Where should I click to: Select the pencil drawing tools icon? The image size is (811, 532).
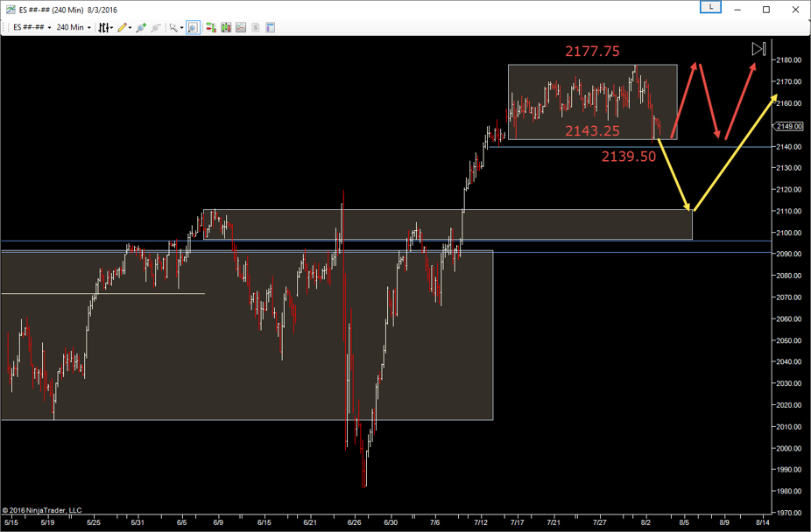point(123,27)
